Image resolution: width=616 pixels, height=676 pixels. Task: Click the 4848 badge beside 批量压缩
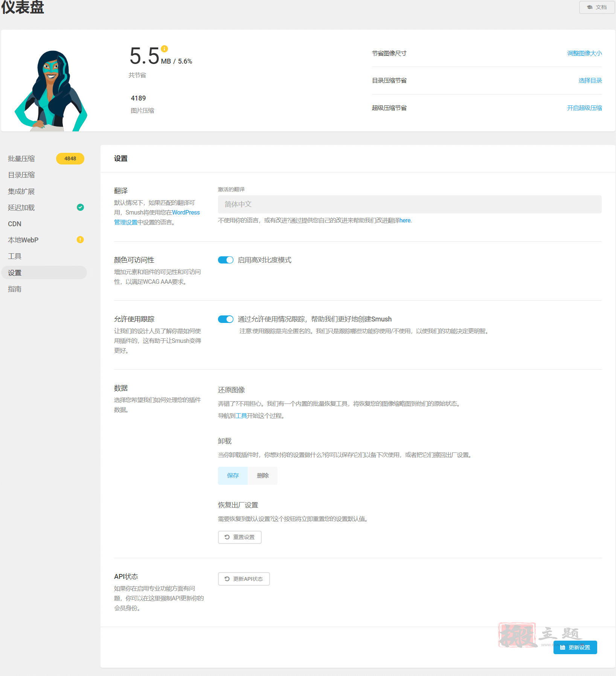(70, 158)
